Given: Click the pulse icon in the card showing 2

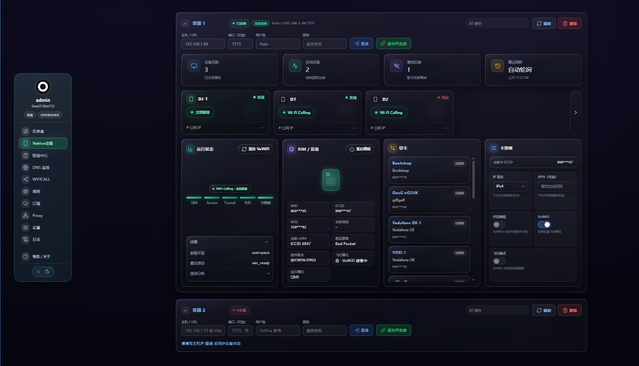Looking at the screenshot, I should pyautogui.click(x=295, y=66).
